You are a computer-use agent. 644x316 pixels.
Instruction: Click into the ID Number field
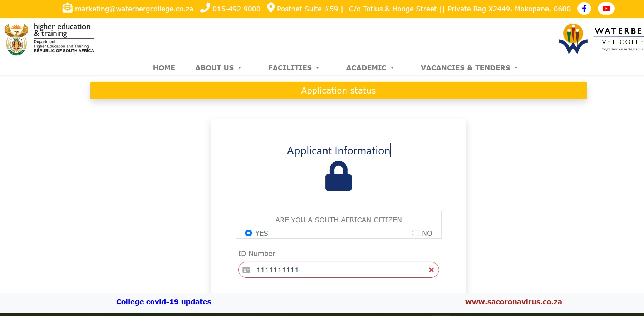pyautogui.click(x=340, y=270)
